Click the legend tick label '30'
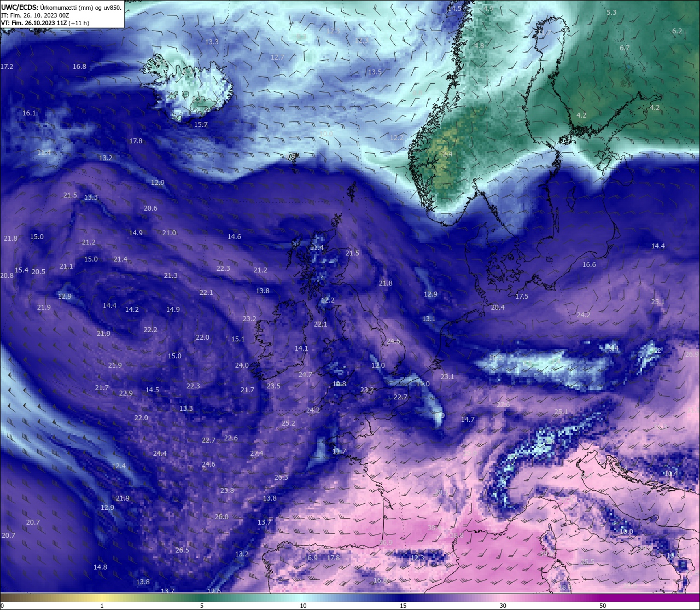The image size is (700, 610). 503,606
